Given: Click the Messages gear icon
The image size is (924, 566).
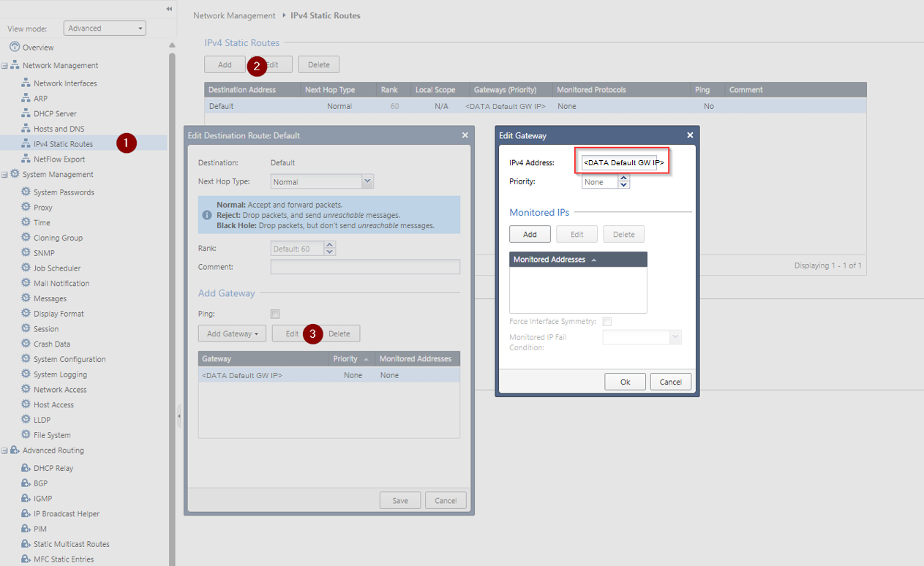Looking at the screenshot, I should [x=26, y=298].
